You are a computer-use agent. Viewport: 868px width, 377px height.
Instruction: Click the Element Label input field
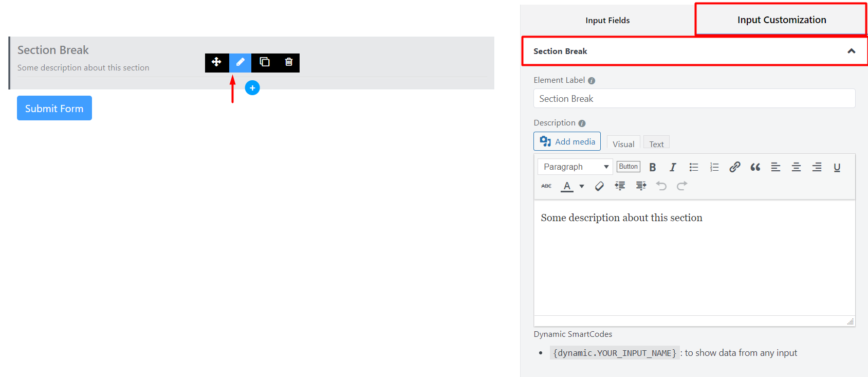(694, 99)
